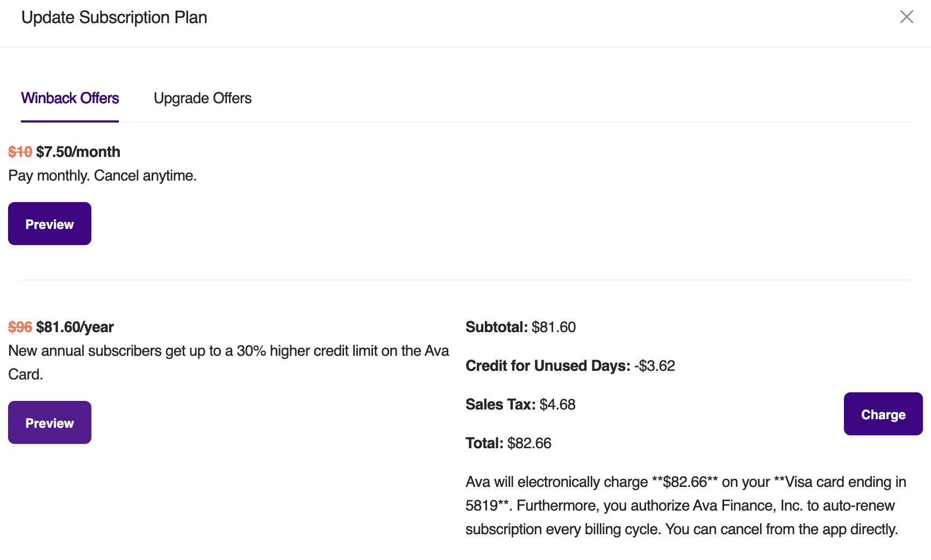
Task: Preview the $81.60/year annual plan
Action: pyautogui.click(x=49, y=423)
